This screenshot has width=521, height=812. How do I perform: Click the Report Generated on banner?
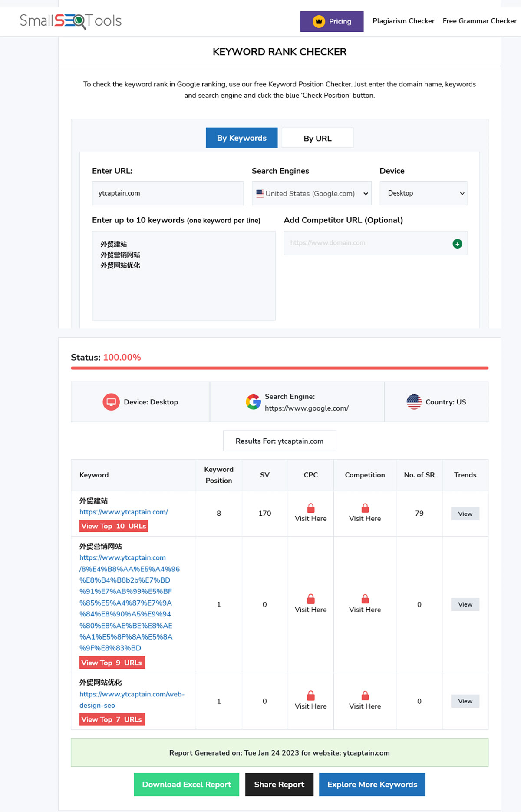280,752
